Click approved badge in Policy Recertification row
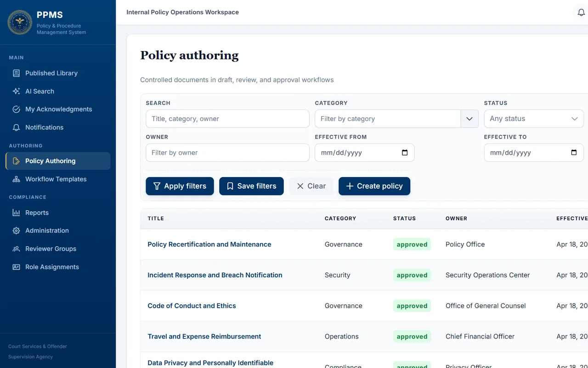Screen dimensions: 588x368 tap(412, 244)
